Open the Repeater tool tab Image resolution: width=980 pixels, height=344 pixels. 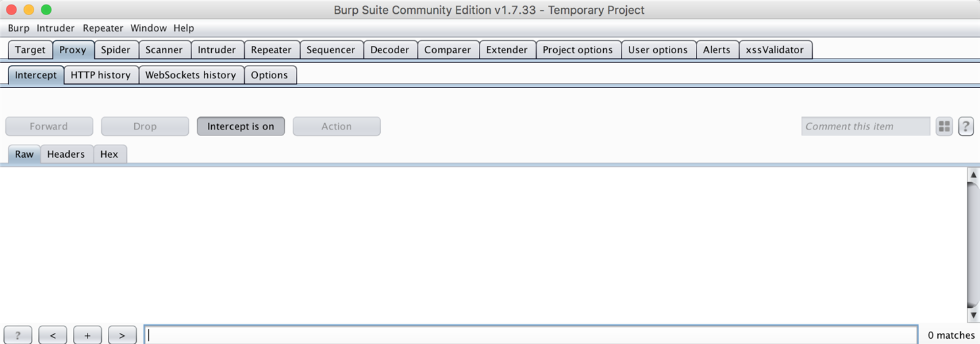pos(271,50)
